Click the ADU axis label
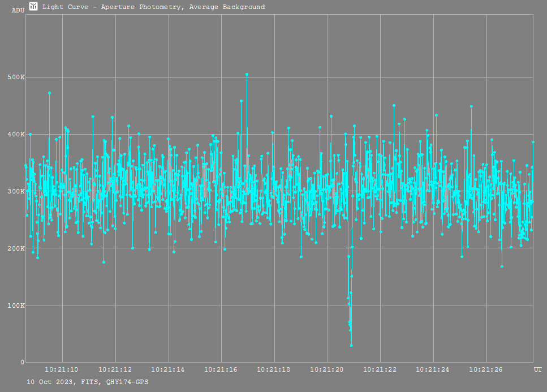This screenshot has width=547, height=392. tap(18, 10)
